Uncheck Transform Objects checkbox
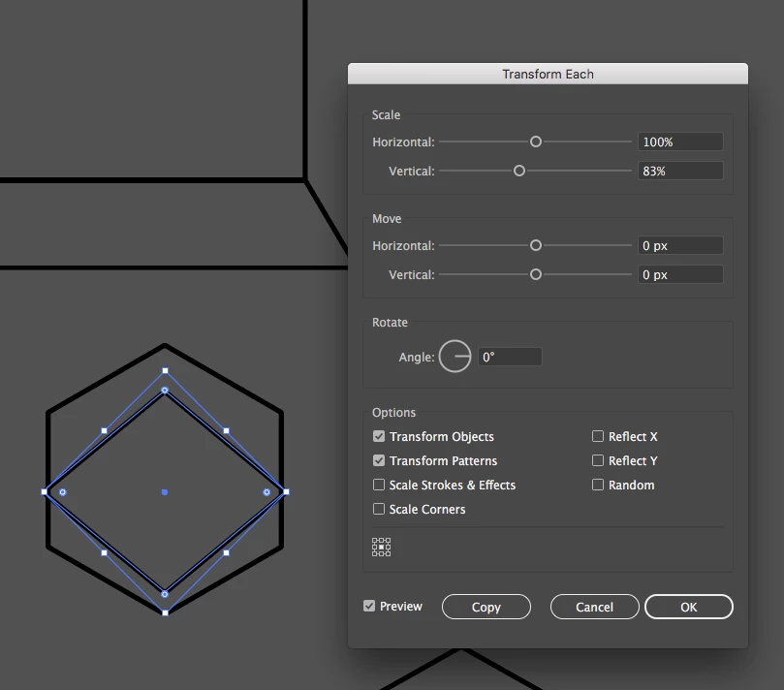This screenshot has width=784, height=690. click(x=379, y=436)
